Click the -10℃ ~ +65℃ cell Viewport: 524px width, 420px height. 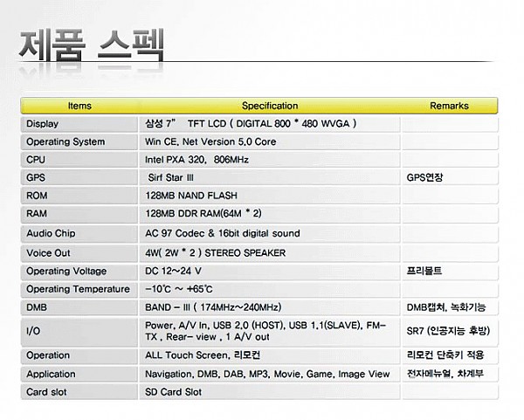pos(269,289)
